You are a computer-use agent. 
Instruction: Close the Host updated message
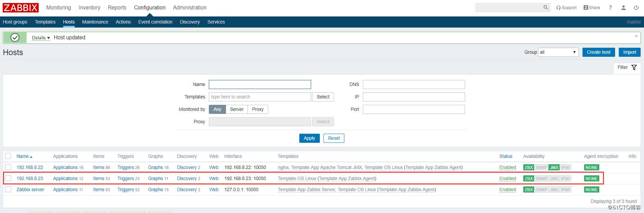636,36
